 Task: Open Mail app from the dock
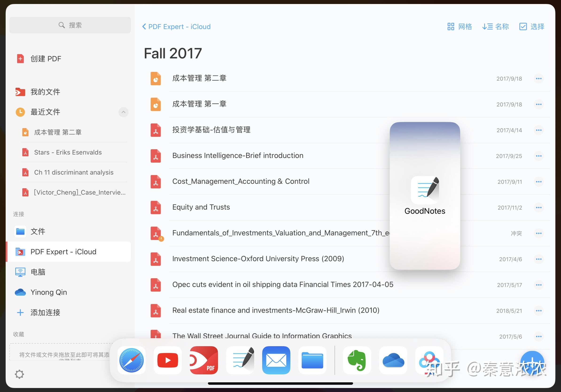(276, 360)
